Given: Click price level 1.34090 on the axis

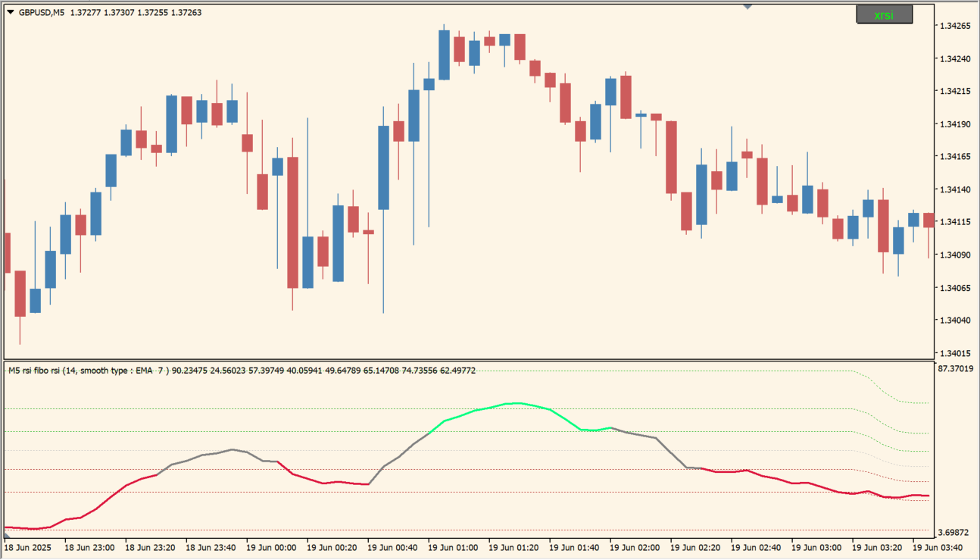Looking at the screenshot, I should pyautogui.click(x=954, y=255).
